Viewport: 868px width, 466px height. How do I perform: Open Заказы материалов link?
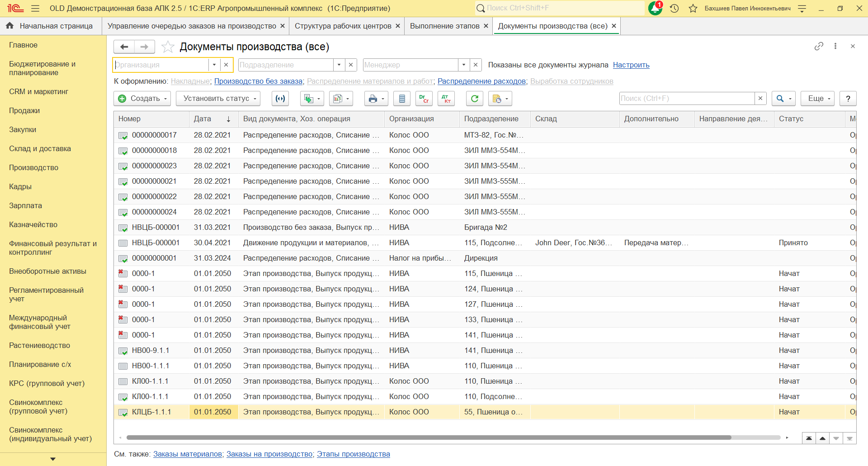click(188, 454)
